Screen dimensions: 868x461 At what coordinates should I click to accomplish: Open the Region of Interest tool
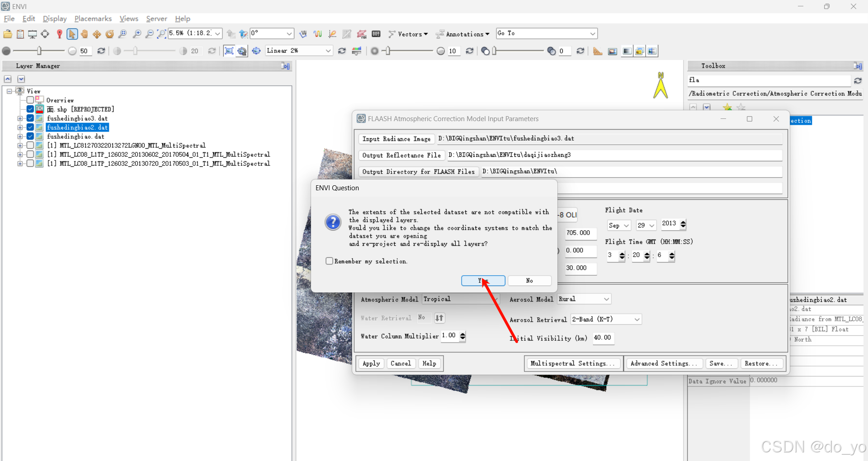point(361,34)
